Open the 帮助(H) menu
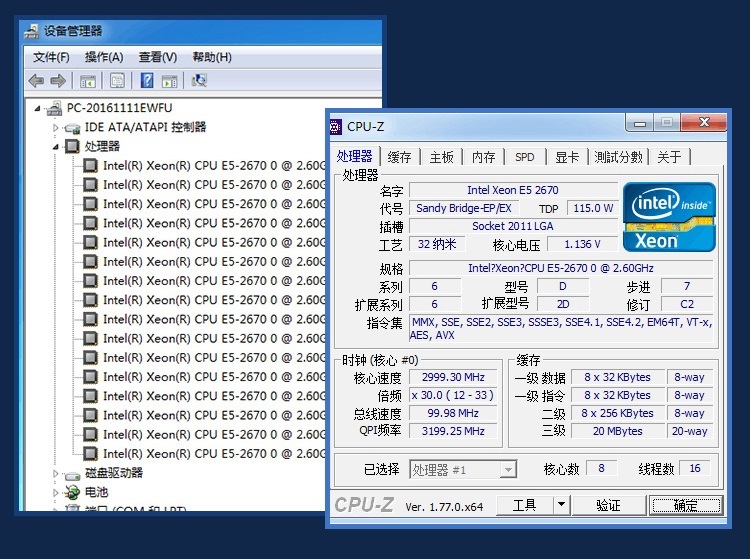Screen dimensions: 750x559 pyautogui.click(x=212, y=57)
